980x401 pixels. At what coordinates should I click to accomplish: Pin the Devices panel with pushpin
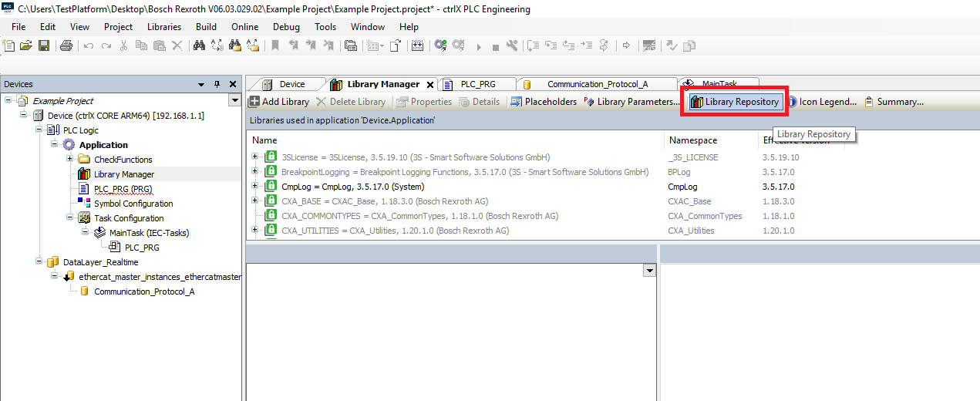point(217,84)
